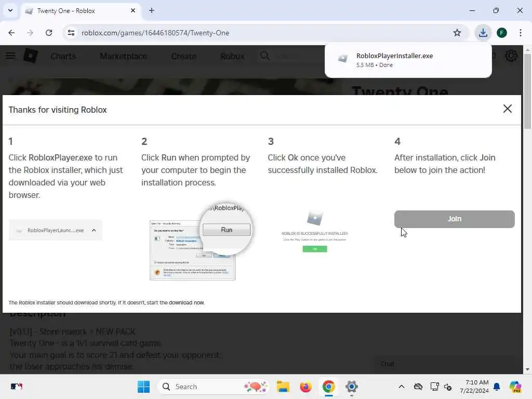This screenshot has width=532, height=399.
Task: Click the muted volume tray icon
Action: point(448,387)
